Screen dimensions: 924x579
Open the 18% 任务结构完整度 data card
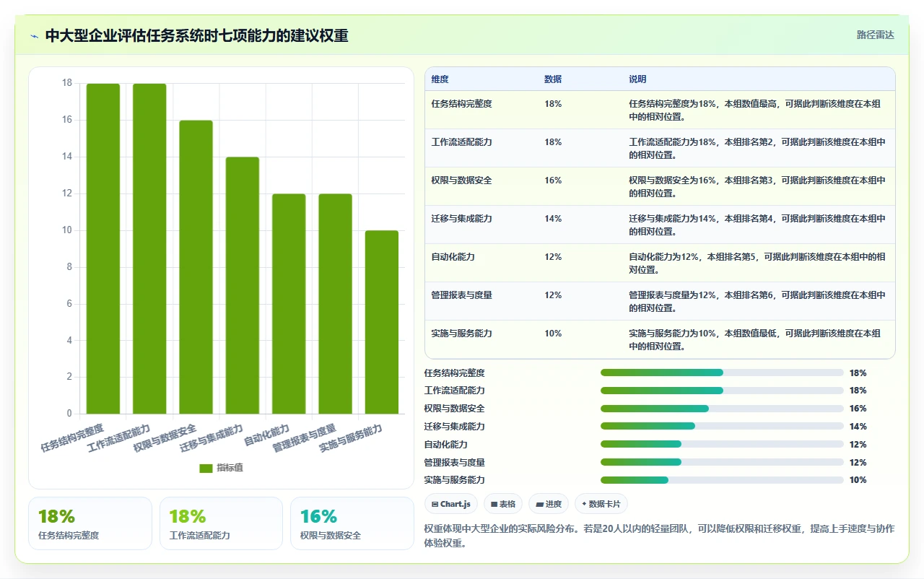(90, 523)
